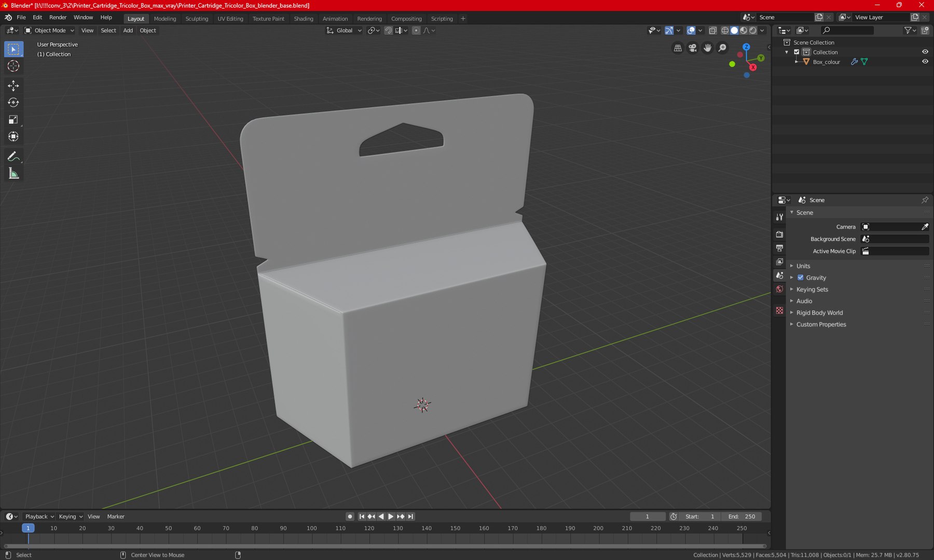Open the Output properties tab
This screenshot has height=560, width=934.
(779, 248)
